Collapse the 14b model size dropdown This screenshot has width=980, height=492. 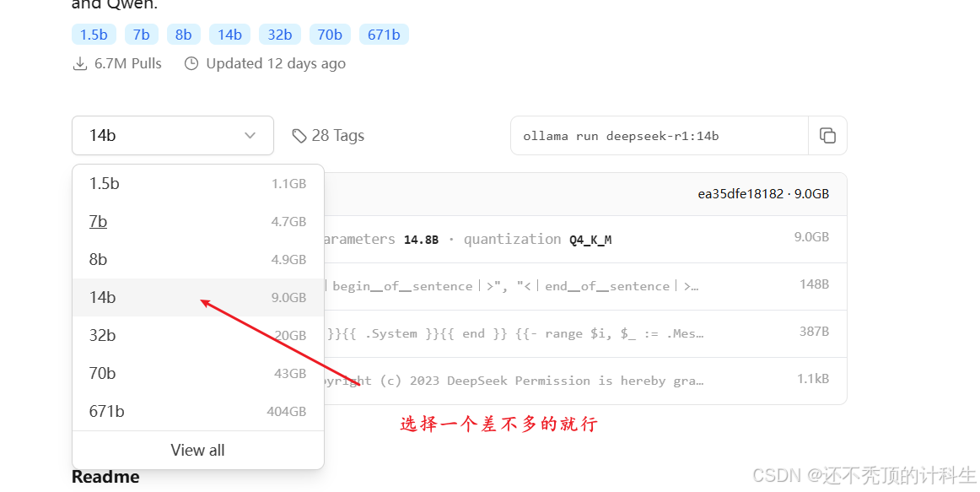[173, 135]
